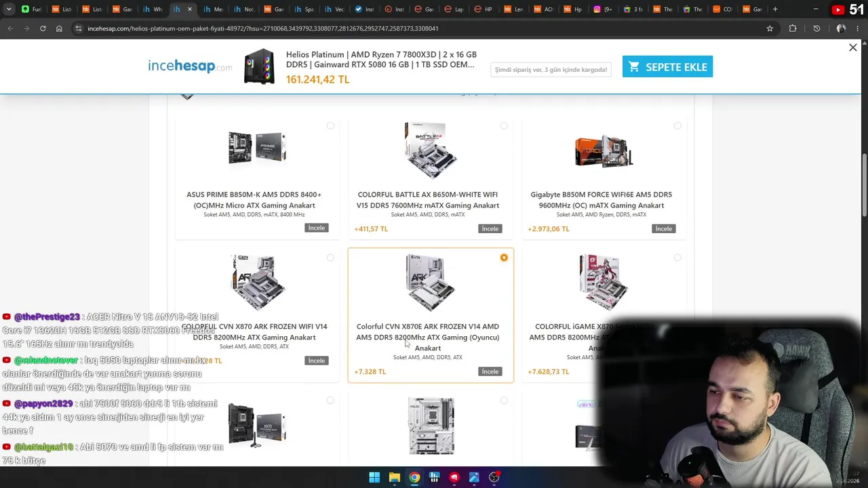This screenshot has width=868, height=488.
Task: Switch to the "Lap" browser tab
Action: coord(454,9)
